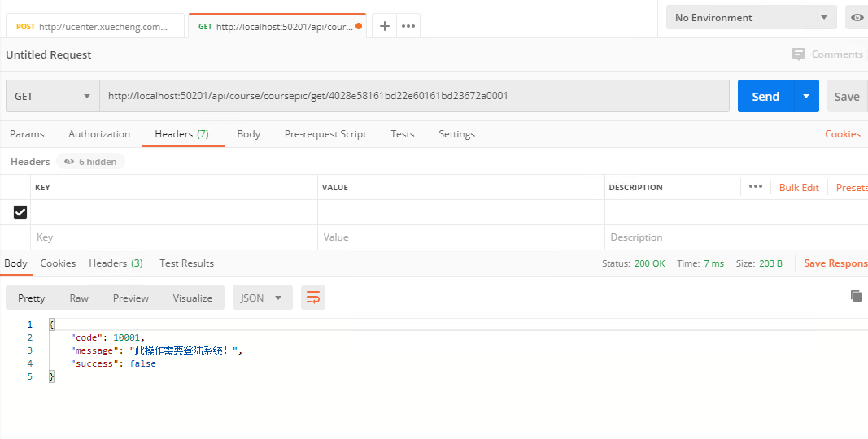Screen dimensions: 868x439
Task: Select the Visualize view mode
Action: [x=192, y=298]
